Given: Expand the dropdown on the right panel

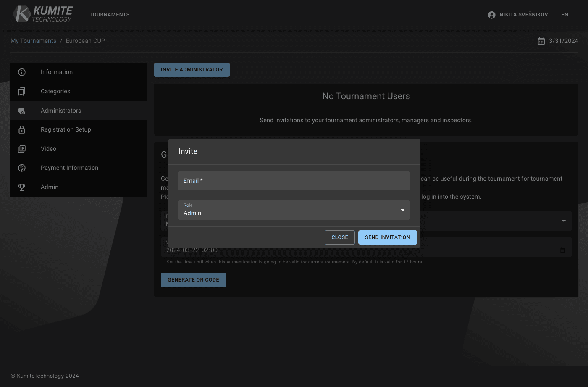Looking at the screenshot, I should pos(564,221).
